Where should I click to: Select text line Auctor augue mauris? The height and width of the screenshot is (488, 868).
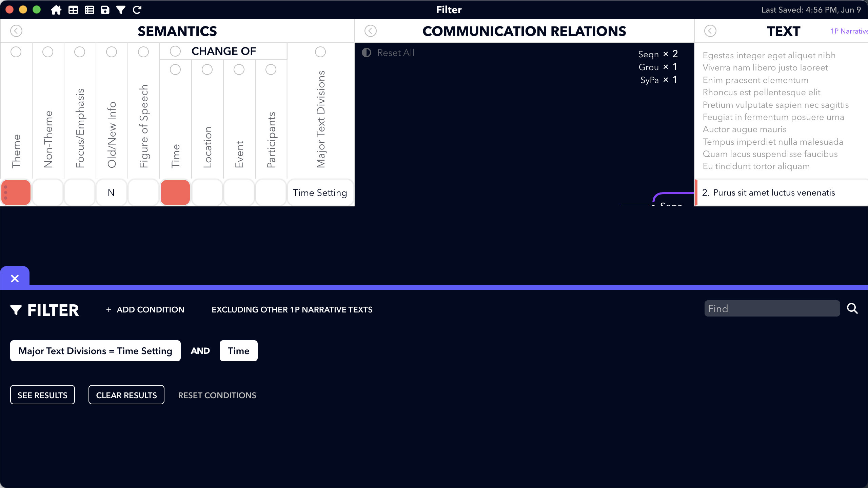click(x=745, y=129)
